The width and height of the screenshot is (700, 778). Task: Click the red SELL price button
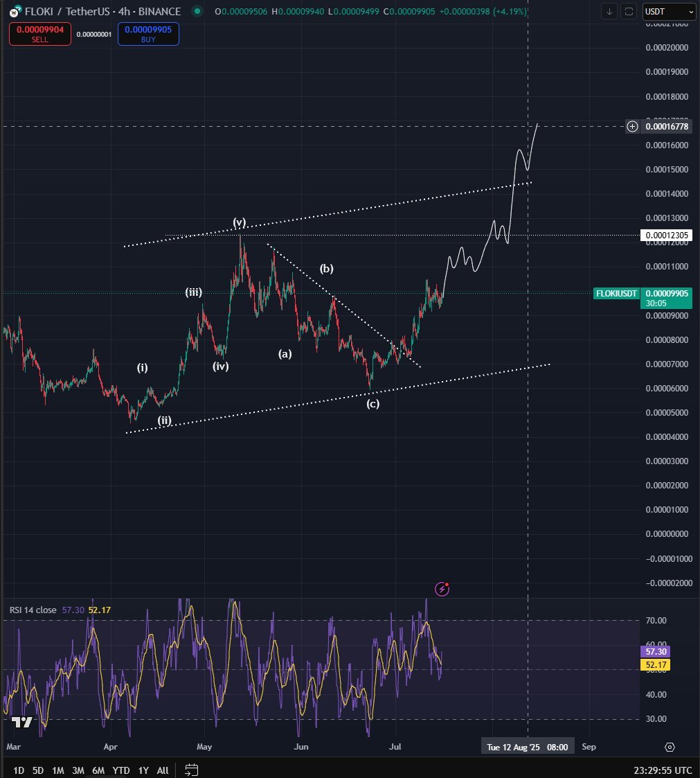pos(39,34)
